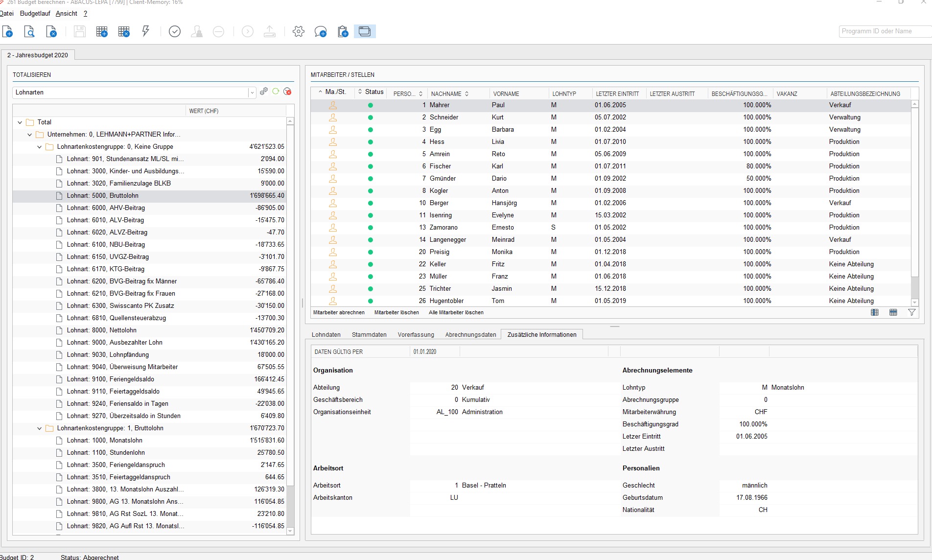Click the add comment bubble icon
The height and width of the screenshot is (560, 932).
[x=321, y=32]
